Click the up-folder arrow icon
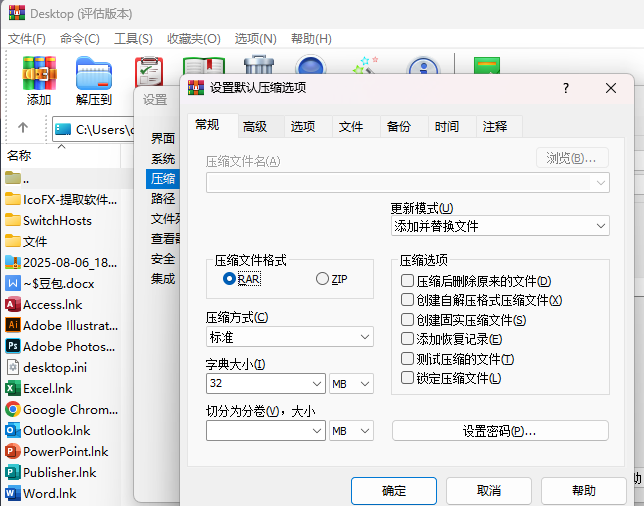Viewport: 644px width, 506px height. (x=23, y=128)
